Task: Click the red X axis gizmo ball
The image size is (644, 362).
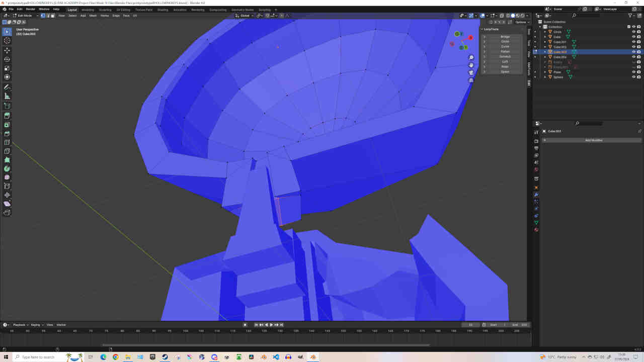Action: (x=471, y=38)
